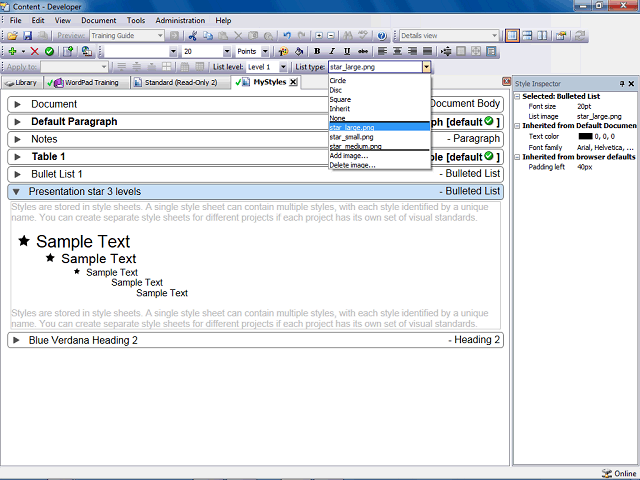Expand the Document style row
Viewport: 640px width, 480px height.
point(17,104)
